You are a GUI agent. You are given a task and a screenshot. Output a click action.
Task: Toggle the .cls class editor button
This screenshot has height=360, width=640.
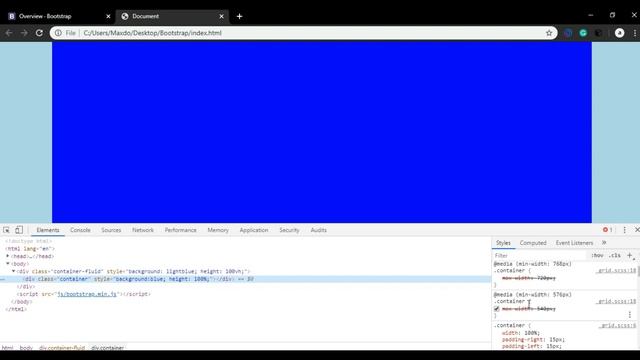615,256
